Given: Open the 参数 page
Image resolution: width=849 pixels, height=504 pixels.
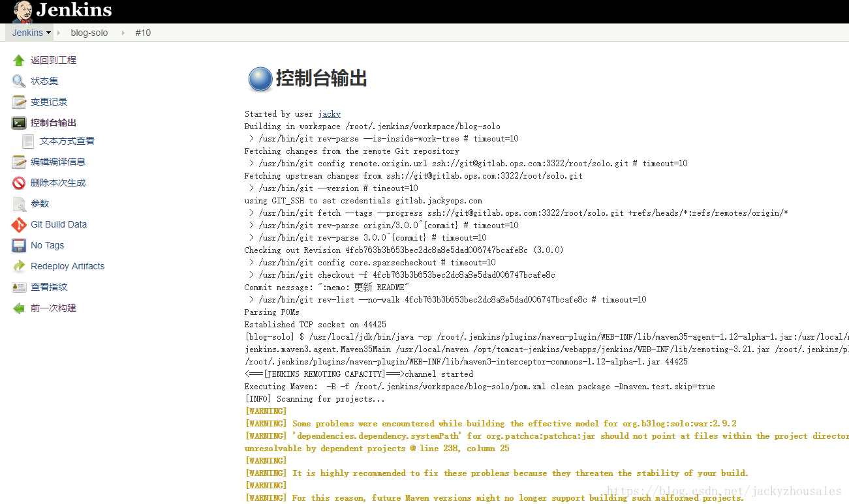Looking at the screenshot, I should [40, 203].
